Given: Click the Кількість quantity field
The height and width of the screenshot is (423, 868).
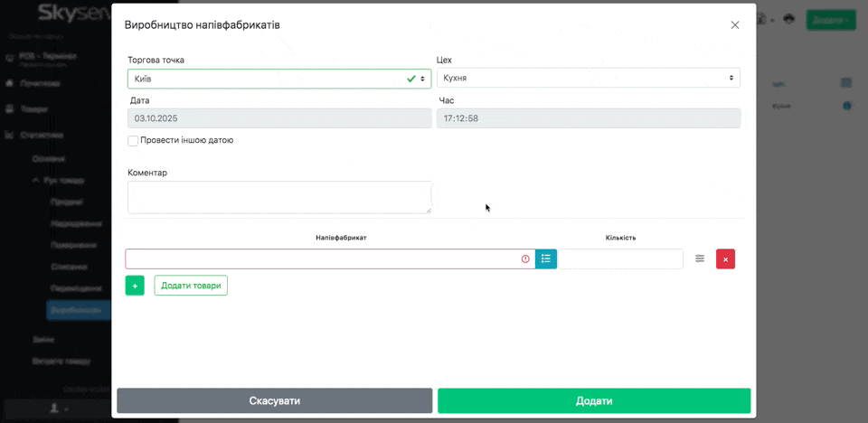Looking at the screenshot, I should coord(620,258).
